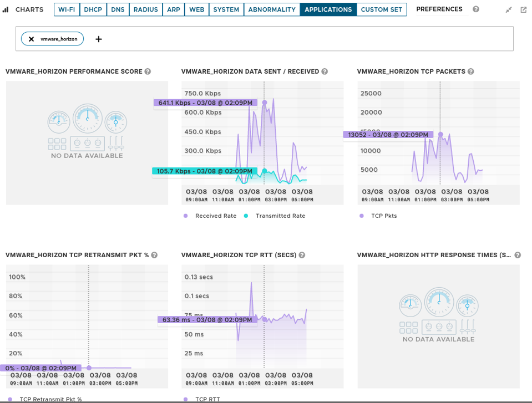Open the DNS tab
Viewport: 532px width, 403px height.
[x=118, y=9]
